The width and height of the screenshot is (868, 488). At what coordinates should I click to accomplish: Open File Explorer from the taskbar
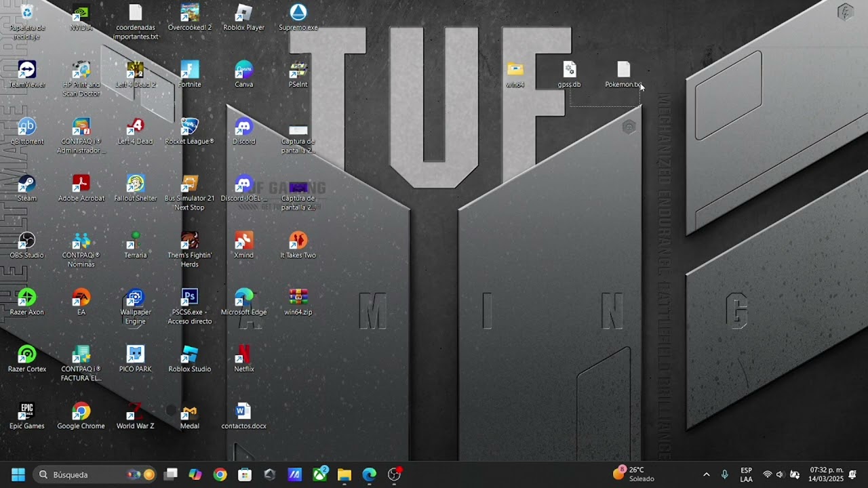click(344, 474)
